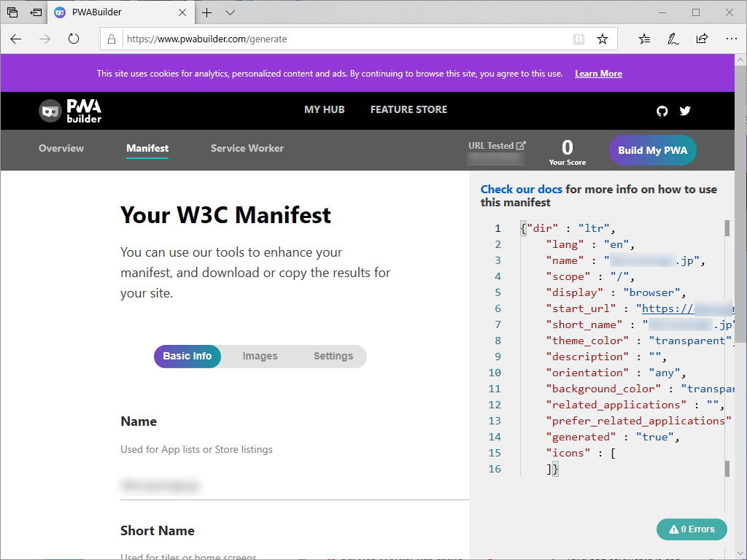Follow the Learn More cookie link
This screenshot has height=560, width=747.
point(598,74)
